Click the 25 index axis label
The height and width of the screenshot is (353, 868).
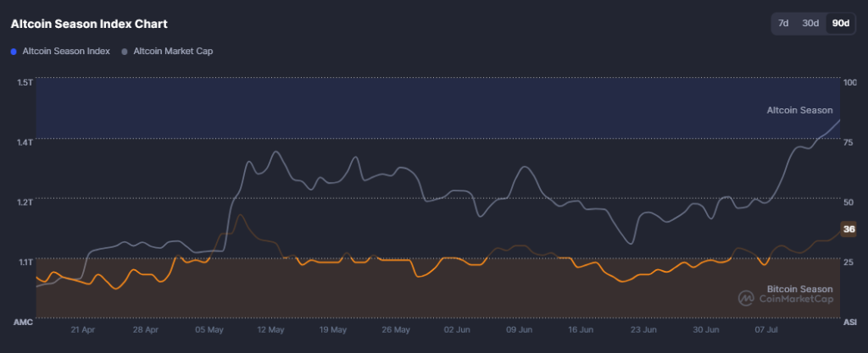(848, 262)
